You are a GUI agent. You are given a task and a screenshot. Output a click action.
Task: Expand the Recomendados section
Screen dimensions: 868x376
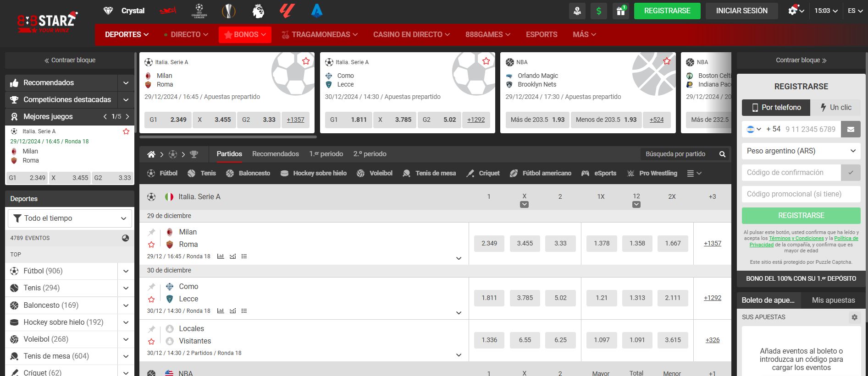click(126, 83)
